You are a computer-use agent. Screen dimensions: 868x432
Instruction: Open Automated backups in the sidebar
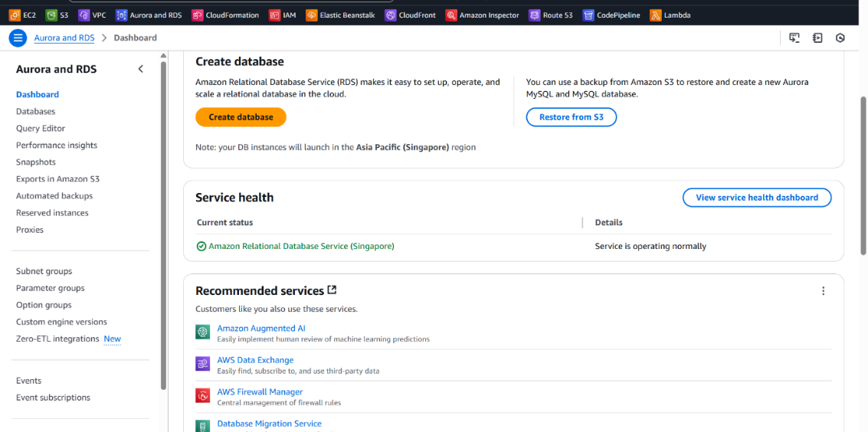54,196
